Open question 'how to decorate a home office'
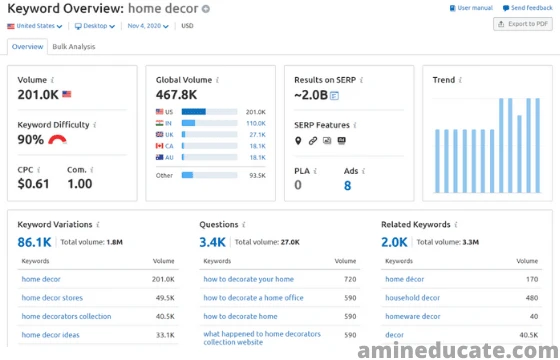 tap(254, 298)
